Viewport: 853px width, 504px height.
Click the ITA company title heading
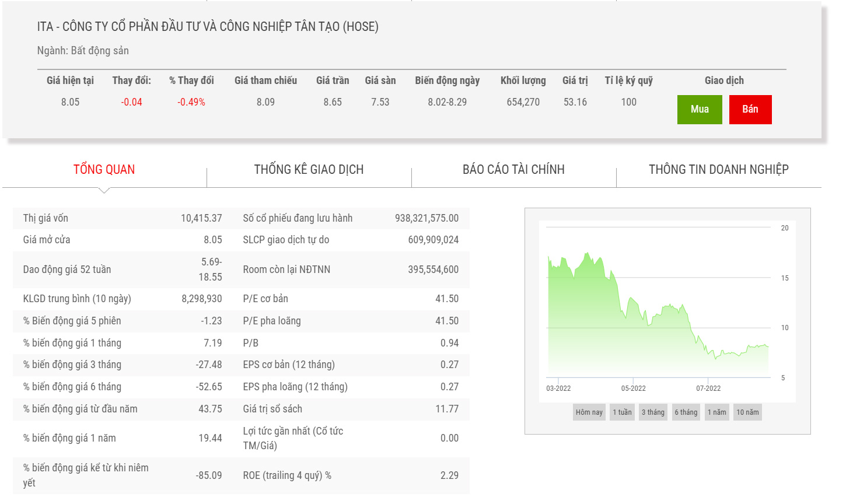[208, 27]
